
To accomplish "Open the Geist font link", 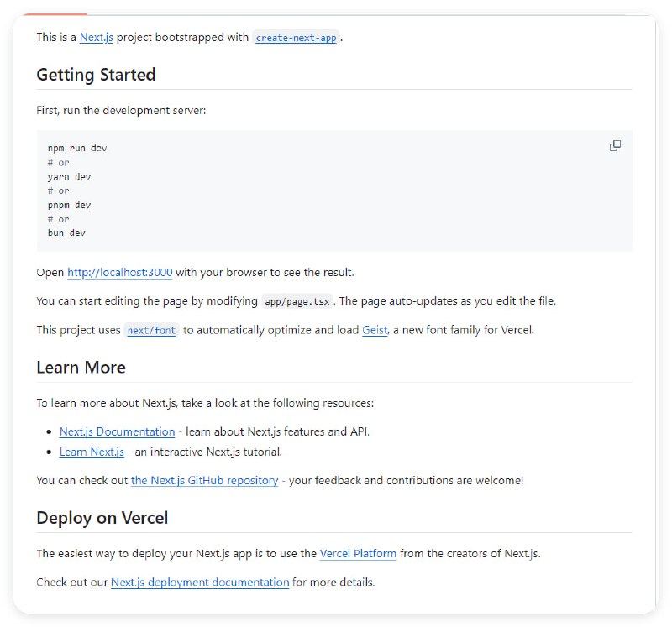I will [x=375, y=330].
